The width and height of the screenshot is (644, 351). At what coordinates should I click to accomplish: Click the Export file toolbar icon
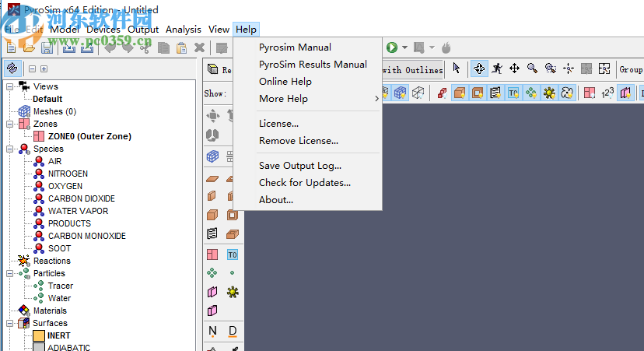87,47
